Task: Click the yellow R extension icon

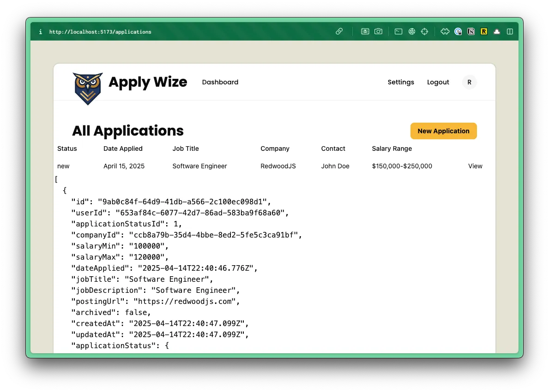Action: (x=484, y=31)
